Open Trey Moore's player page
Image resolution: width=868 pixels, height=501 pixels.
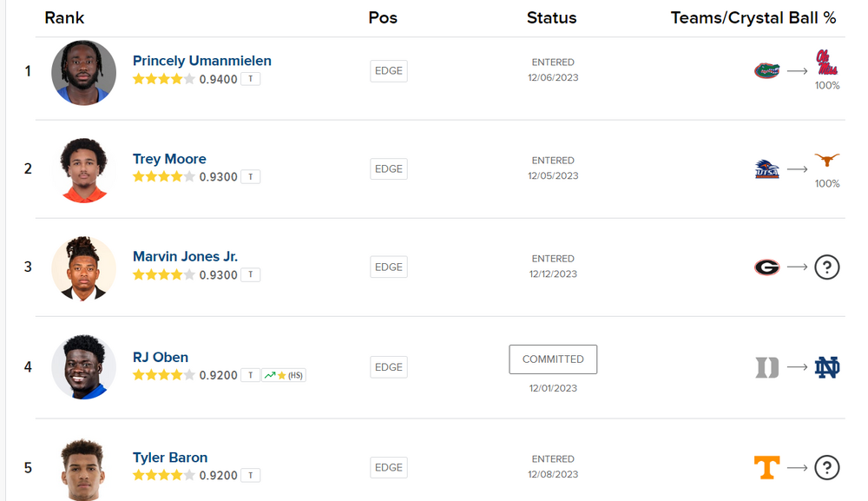tap(169, 159)
